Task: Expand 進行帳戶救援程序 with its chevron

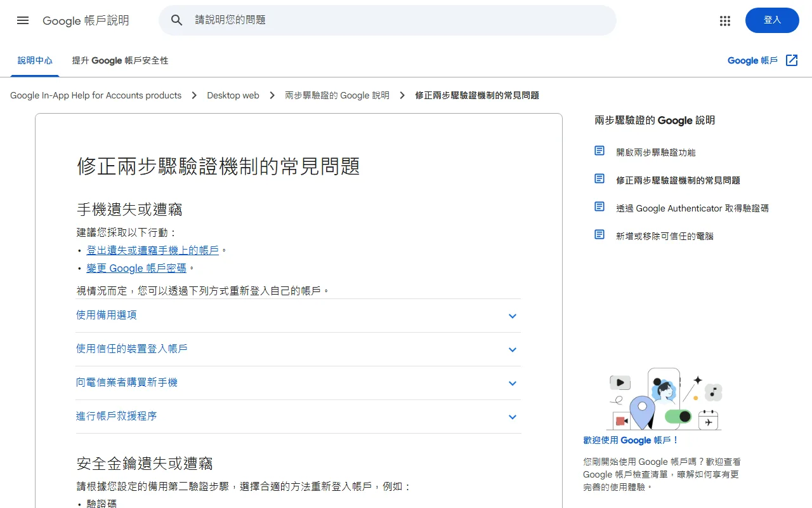Action: pos(513,417)
